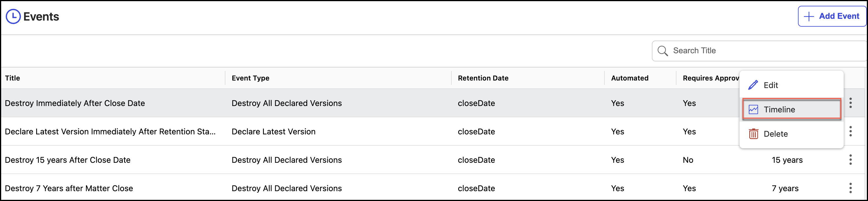Click the search magnifier icon
The image size is (868, 201).
click(x=663, y=51)
